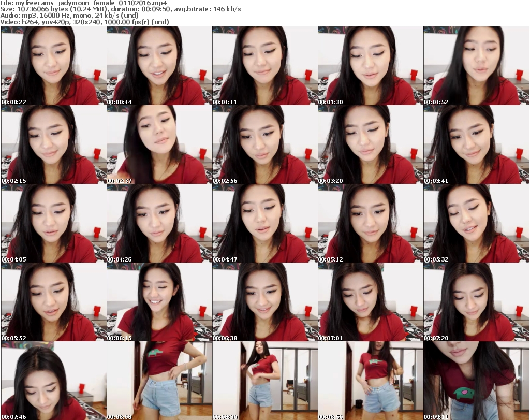Open the frame at 00:02:15
This screenshot has height=420, width=530.
(54, 144)
